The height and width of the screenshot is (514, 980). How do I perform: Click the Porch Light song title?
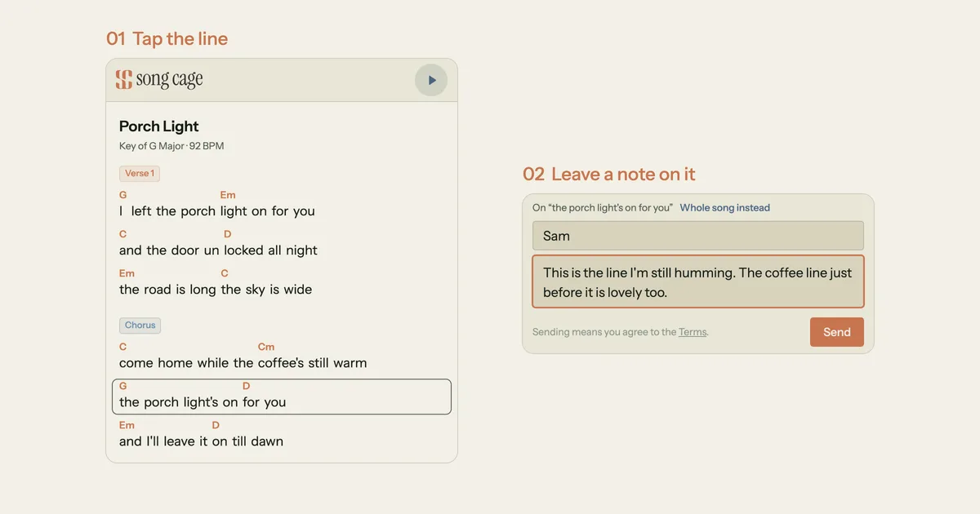tap(159, 126)
